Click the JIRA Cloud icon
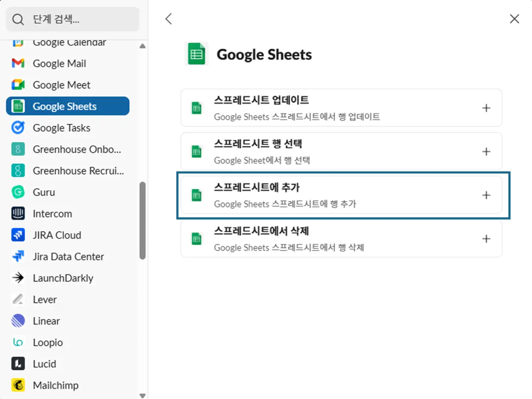 coord(18,235)
